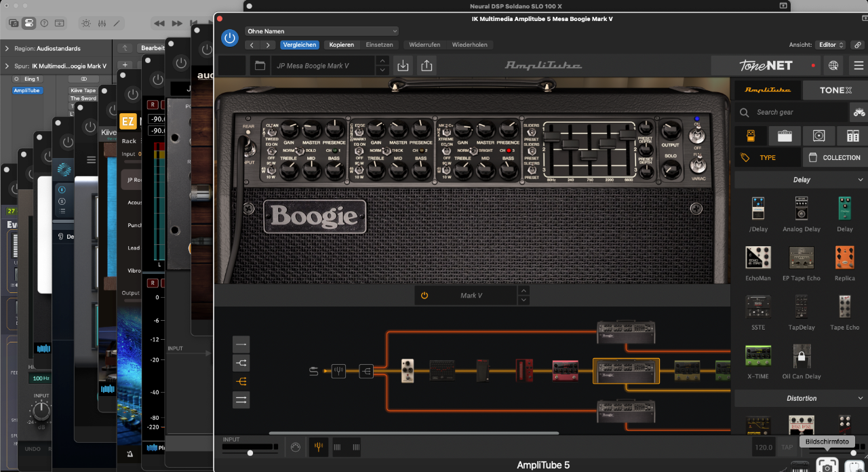Click the input gauge dial icon
This screenshot has height=472, width=868.
pos(295,447)
